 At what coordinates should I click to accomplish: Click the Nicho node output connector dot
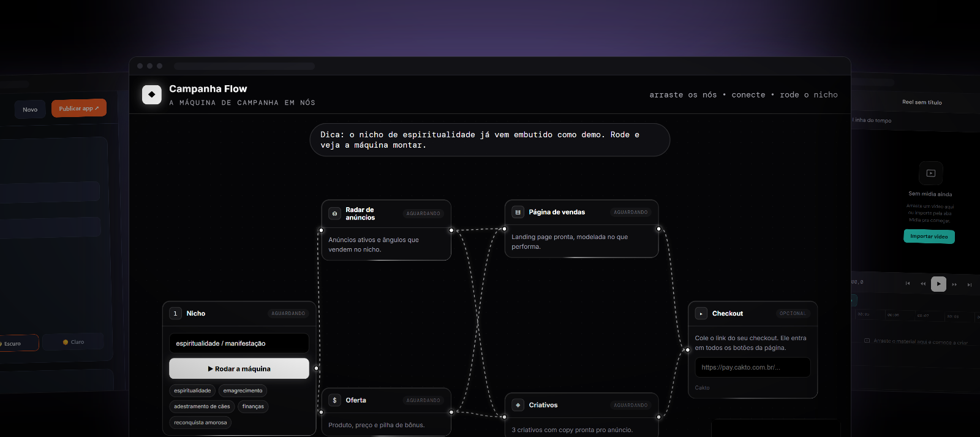[x=317, y=368]
